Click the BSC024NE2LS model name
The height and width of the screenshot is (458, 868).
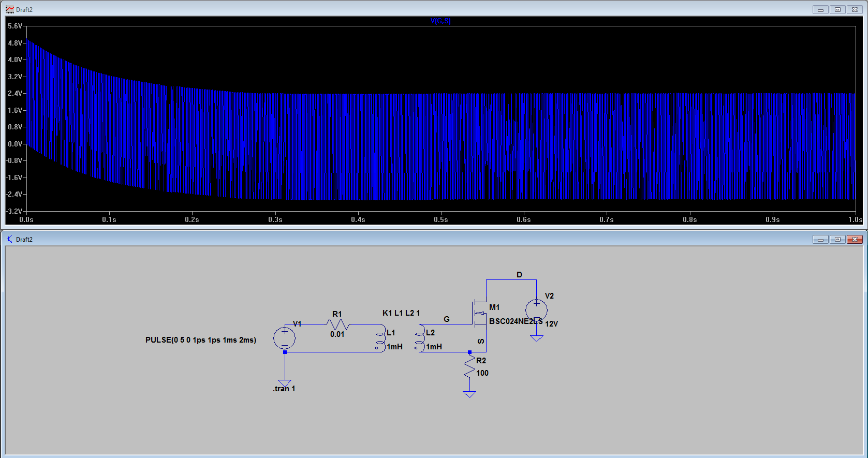pos(516,321)
